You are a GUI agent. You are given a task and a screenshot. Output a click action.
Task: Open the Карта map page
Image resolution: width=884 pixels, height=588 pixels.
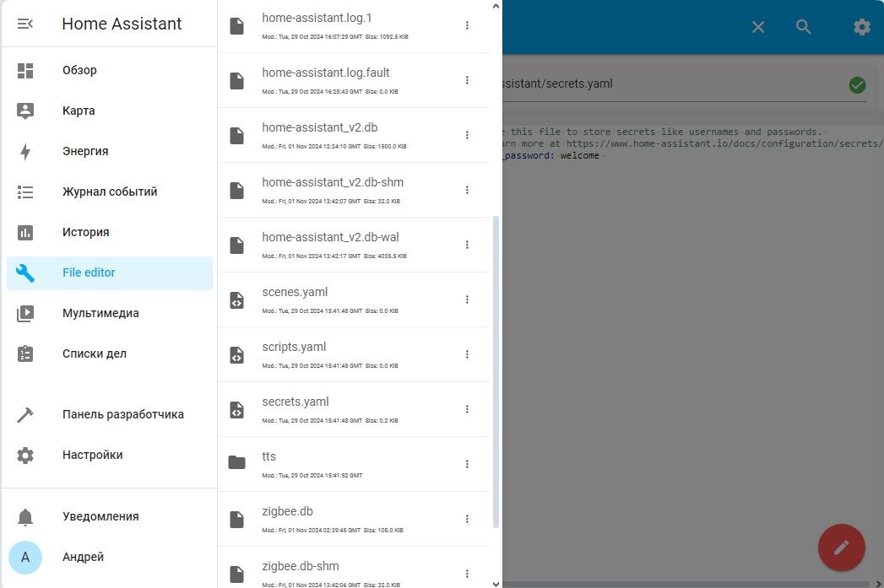110,111
